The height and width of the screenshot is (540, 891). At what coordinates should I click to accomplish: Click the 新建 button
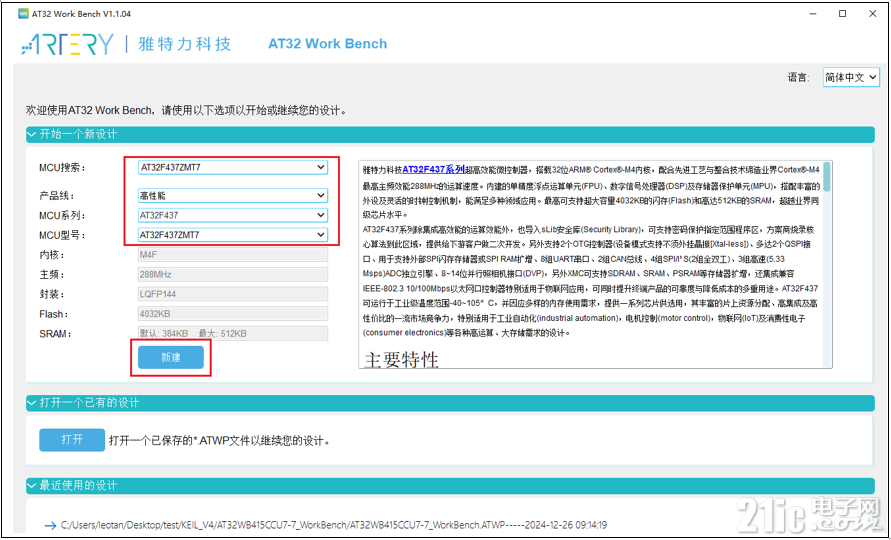pyautogui.click(x=170, y=358)
